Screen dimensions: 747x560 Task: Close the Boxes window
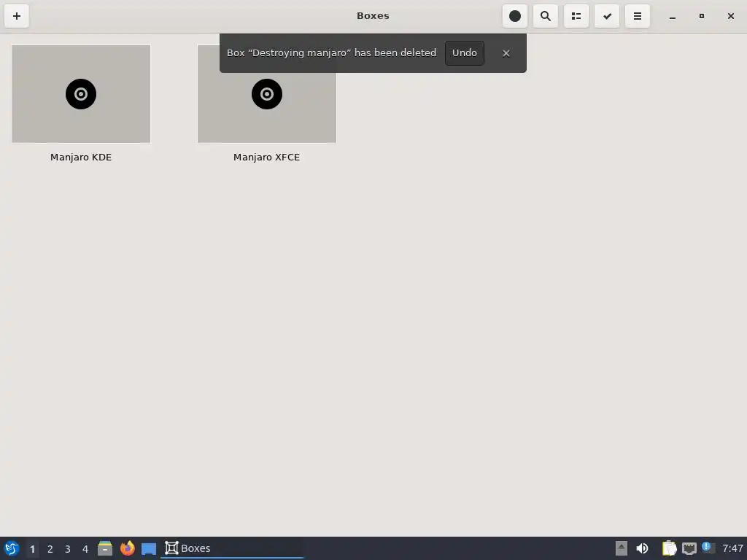730,16
